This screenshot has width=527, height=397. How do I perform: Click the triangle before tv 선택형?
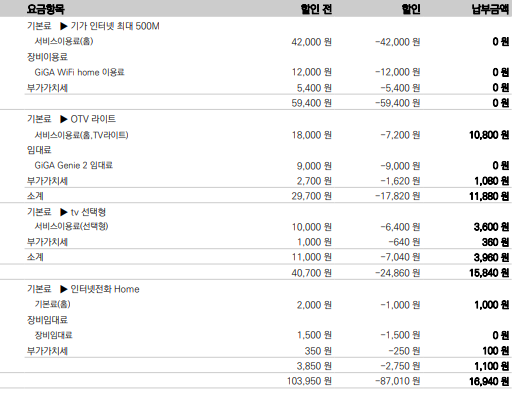click(64, 212)
